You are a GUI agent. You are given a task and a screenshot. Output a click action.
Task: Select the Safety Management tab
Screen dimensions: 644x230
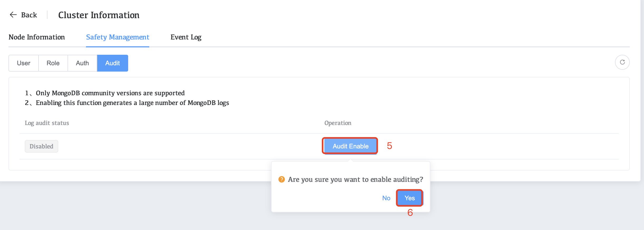pos(118,37)
